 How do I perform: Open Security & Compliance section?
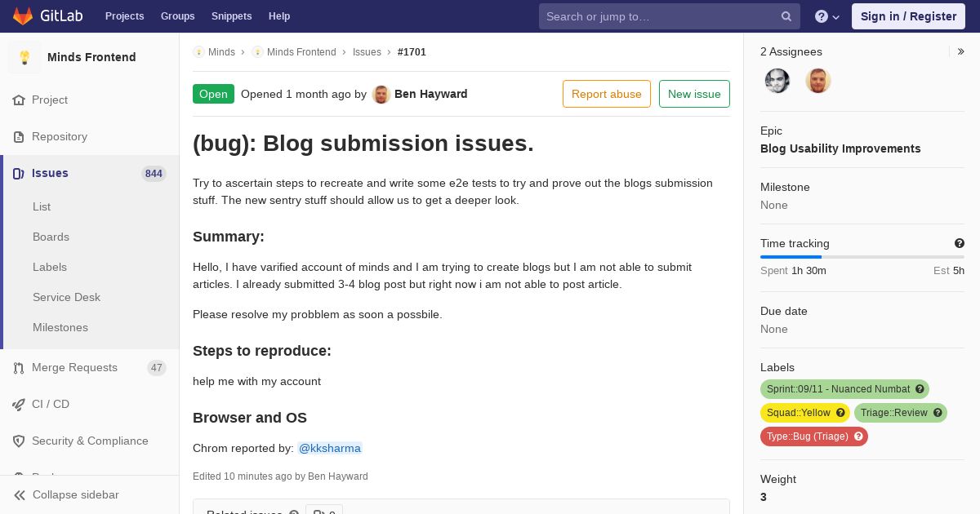tap(90, 441)
